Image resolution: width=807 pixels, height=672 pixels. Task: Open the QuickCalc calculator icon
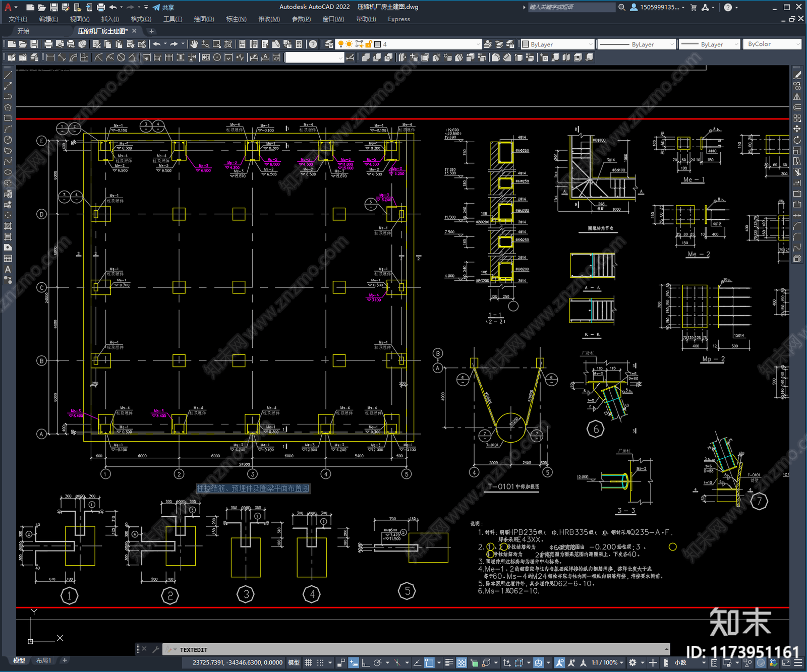299,44
